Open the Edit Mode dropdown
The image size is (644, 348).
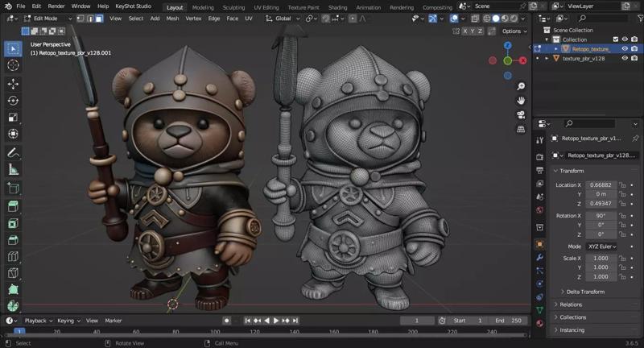pyautogui.click(x=48, y=19)
